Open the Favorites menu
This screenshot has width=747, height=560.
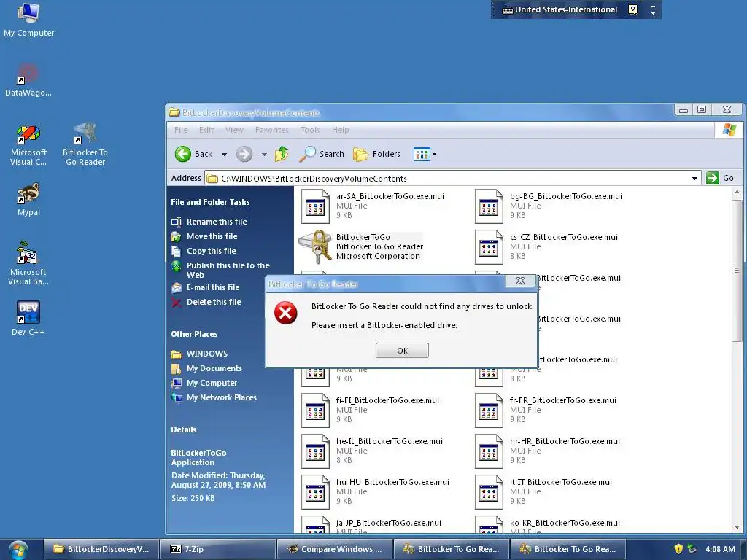272,130
